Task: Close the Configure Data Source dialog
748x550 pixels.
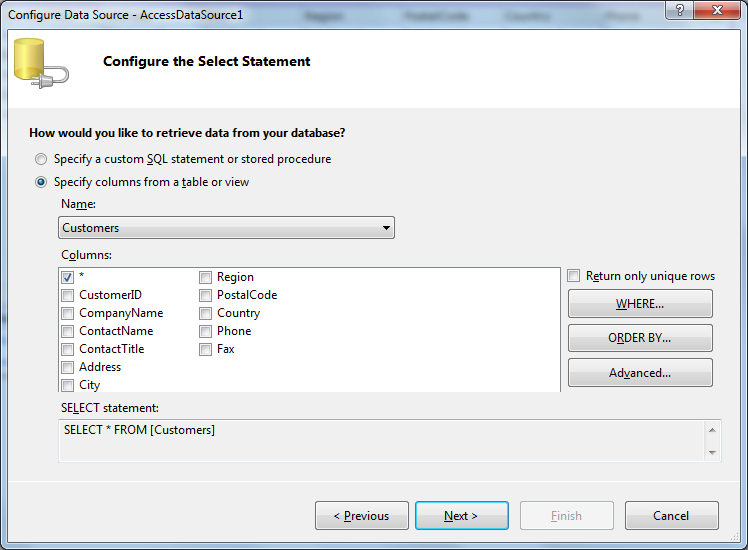Action: click(718, 9)
